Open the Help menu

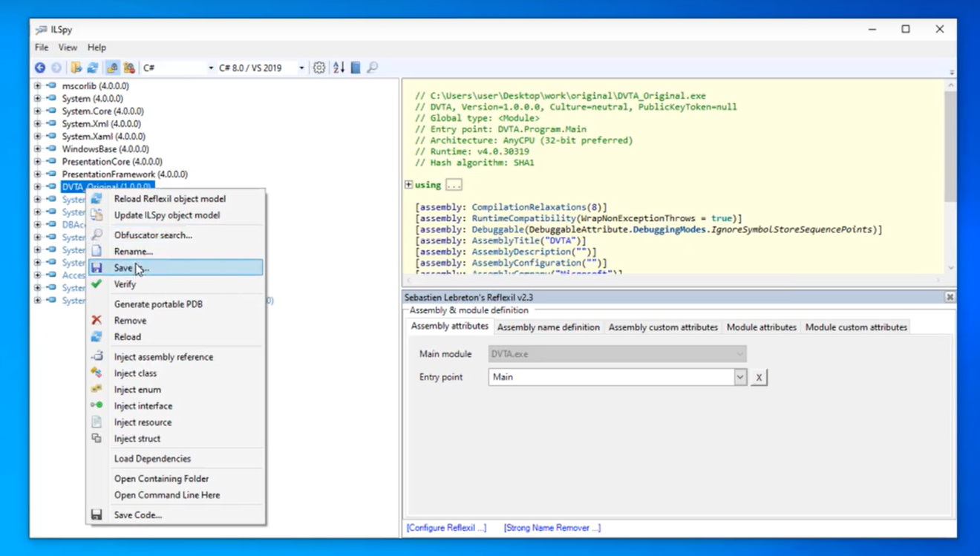click(97, 48)
